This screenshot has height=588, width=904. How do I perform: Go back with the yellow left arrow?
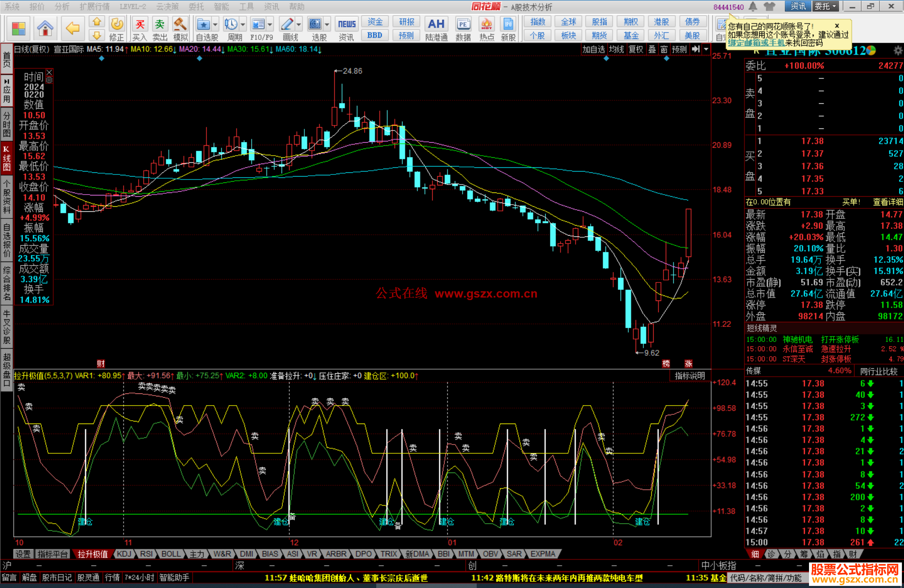click(x=72, y=28)
